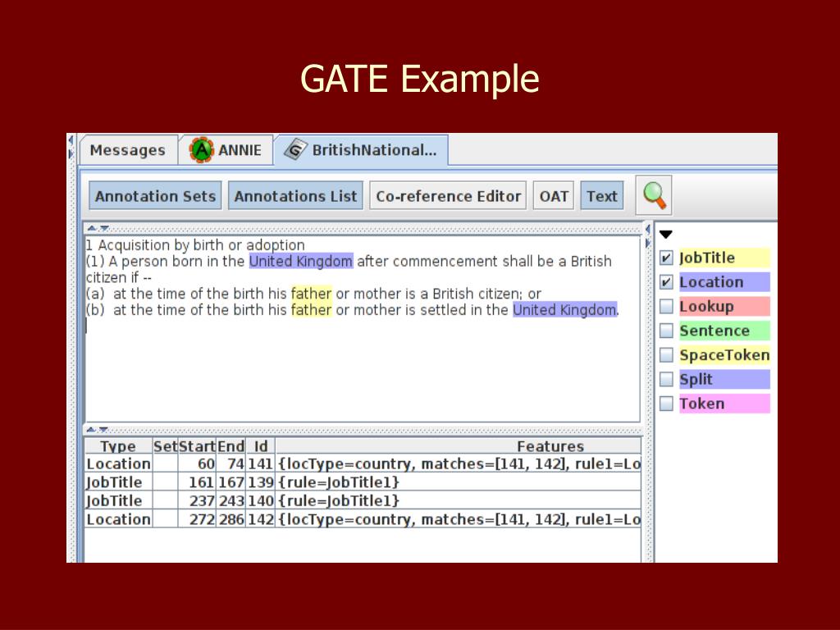The image size is (840, 630).
Task: Click the highlighted United Kingdom in line (1)
Action: tap(301, 262)
